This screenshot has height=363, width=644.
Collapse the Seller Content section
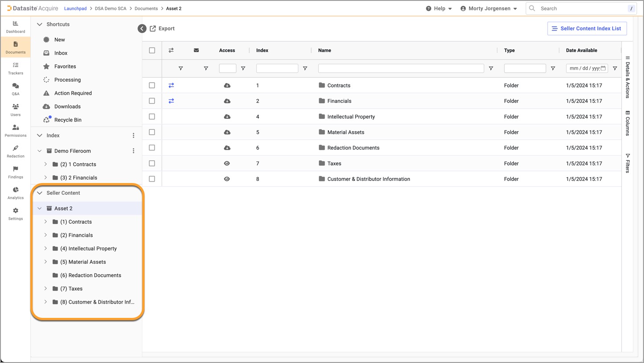40,193
